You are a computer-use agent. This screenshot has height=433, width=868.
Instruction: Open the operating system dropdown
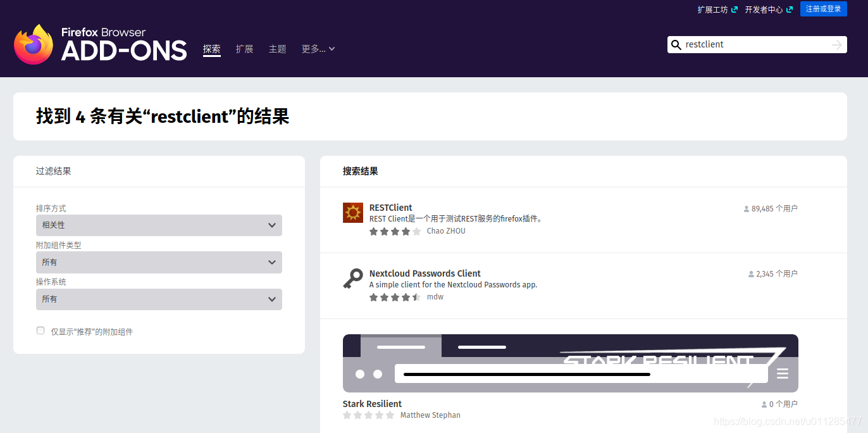(x=159, y=299)
